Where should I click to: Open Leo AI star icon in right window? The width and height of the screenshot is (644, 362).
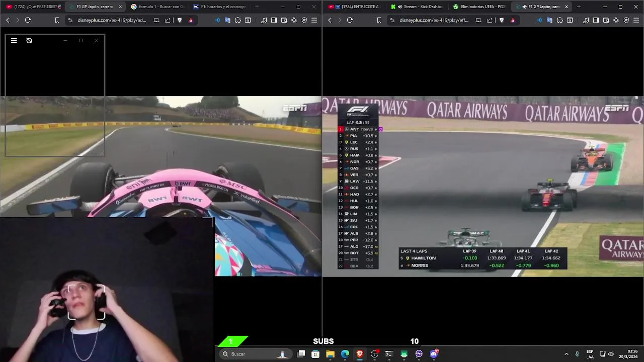tap(616, 20)
